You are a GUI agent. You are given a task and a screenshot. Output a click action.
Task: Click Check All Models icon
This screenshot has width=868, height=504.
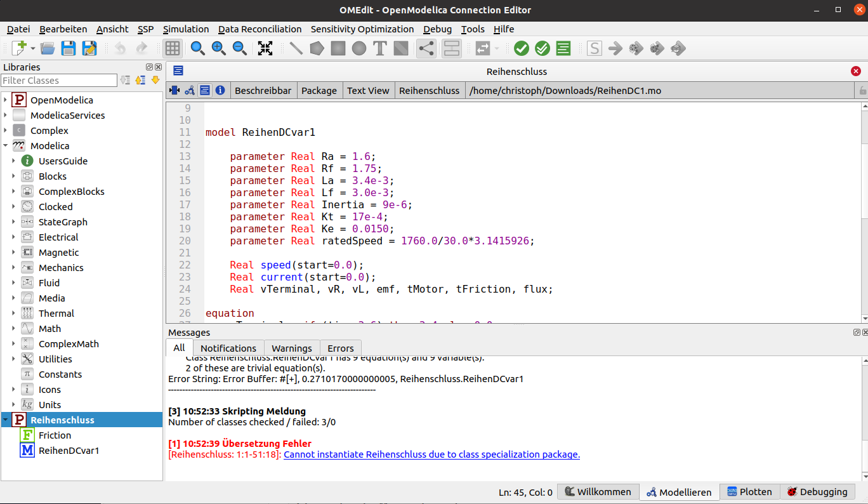coord(542,48)
